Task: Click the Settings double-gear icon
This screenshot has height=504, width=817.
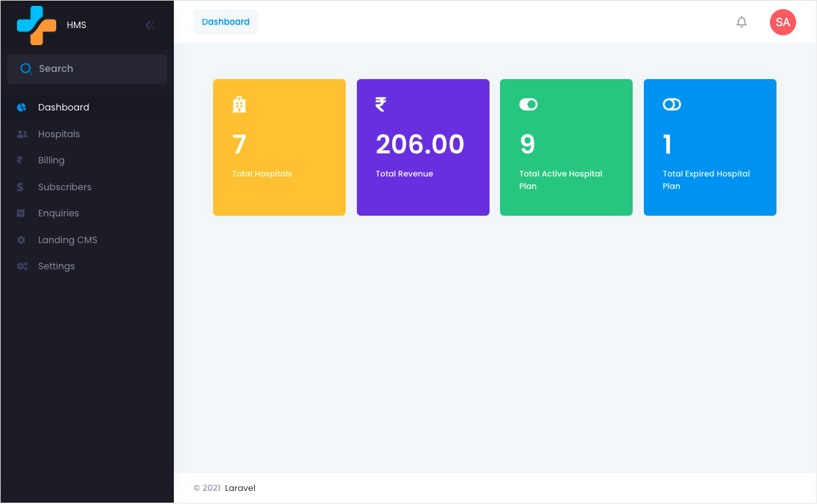Action: [20, 265]
